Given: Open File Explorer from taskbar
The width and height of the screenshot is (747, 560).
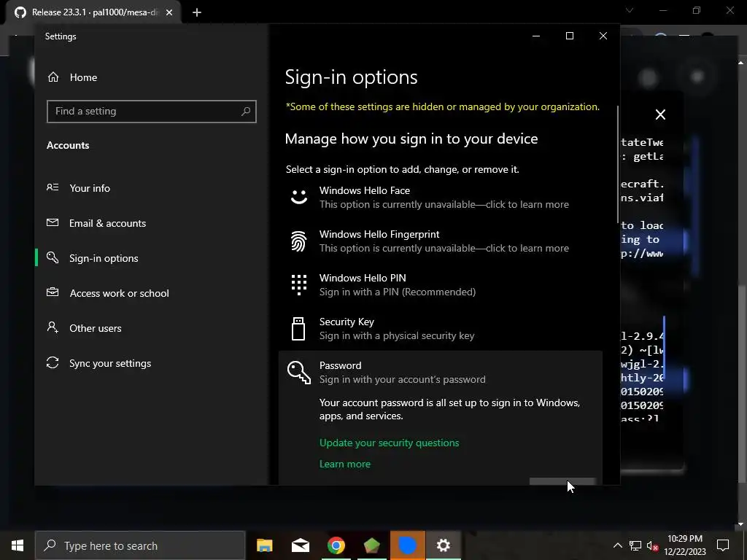Looking at the screenshot, I should click(x=264, y=545).
